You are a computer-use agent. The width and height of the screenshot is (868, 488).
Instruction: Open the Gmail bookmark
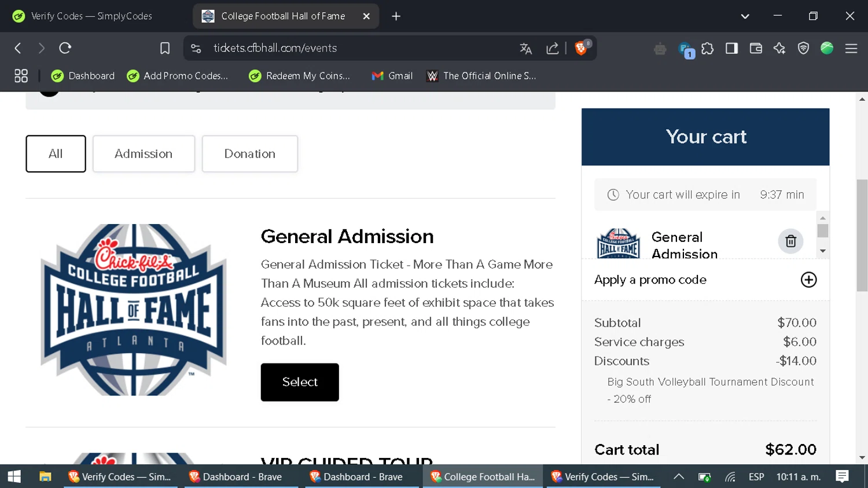pyautogui.click(x=392, y=76)
